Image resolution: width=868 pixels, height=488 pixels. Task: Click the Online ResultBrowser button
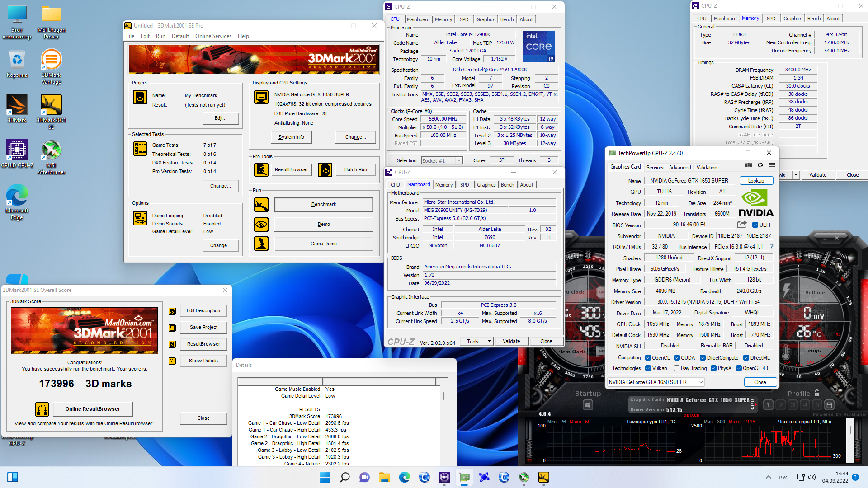click(93, 409)
